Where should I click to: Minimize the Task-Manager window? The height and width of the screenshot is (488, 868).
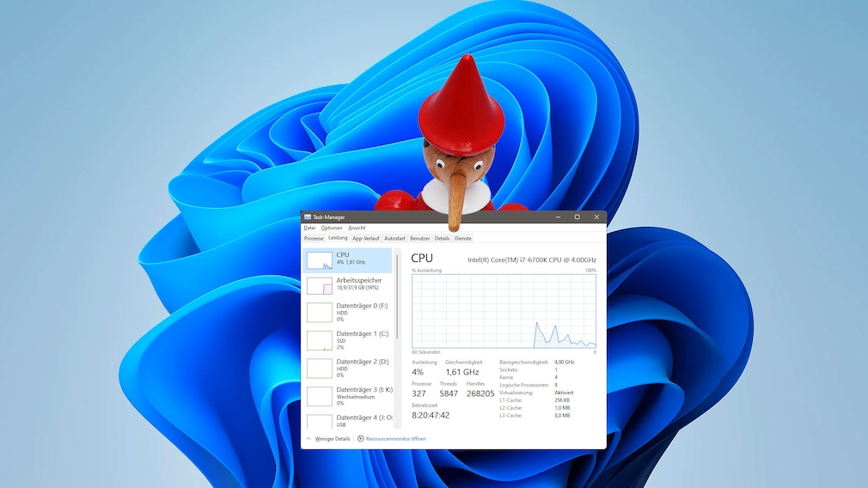point(558,217)
